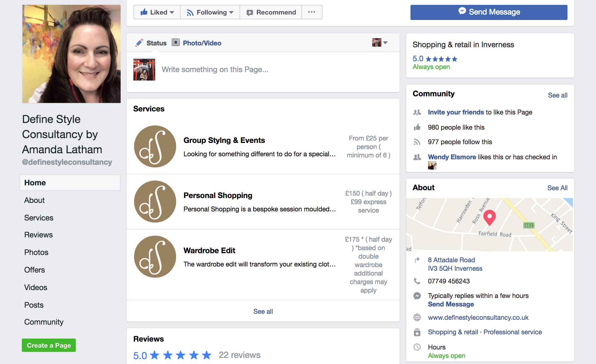596x364 pixels.
Task: Click the Shopping & retail category link
Action: (x=453, y=332)
